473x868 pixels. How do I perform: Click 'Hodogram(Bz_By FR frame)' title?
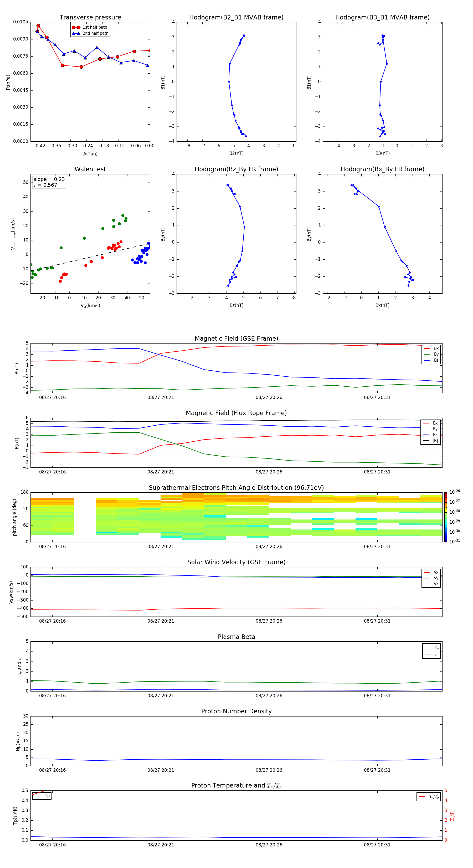coord(236,169)
